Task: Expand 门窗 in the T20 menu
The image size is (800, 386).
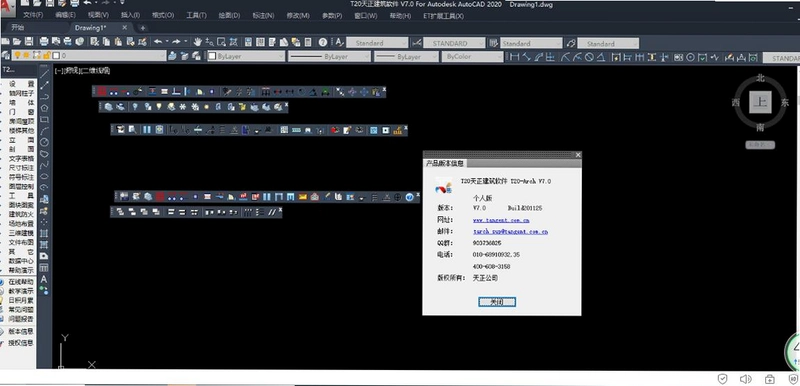Action: [21, 112]
